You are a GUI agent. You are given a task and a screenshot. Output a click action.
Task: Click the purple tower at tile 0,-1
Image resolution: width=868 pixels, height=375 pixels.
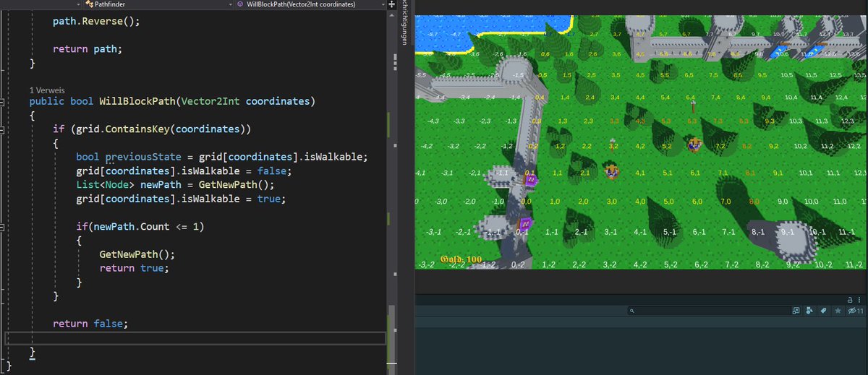point(526,224)
